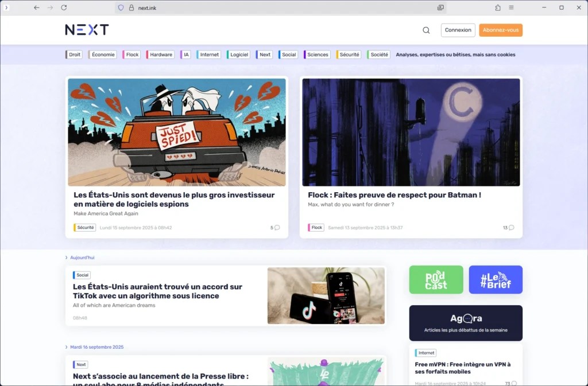The width and height of the screenshot is (588, 386).
Task: Click comment bubble icon showing 13 comments
Action: click(x=512, y=227)
